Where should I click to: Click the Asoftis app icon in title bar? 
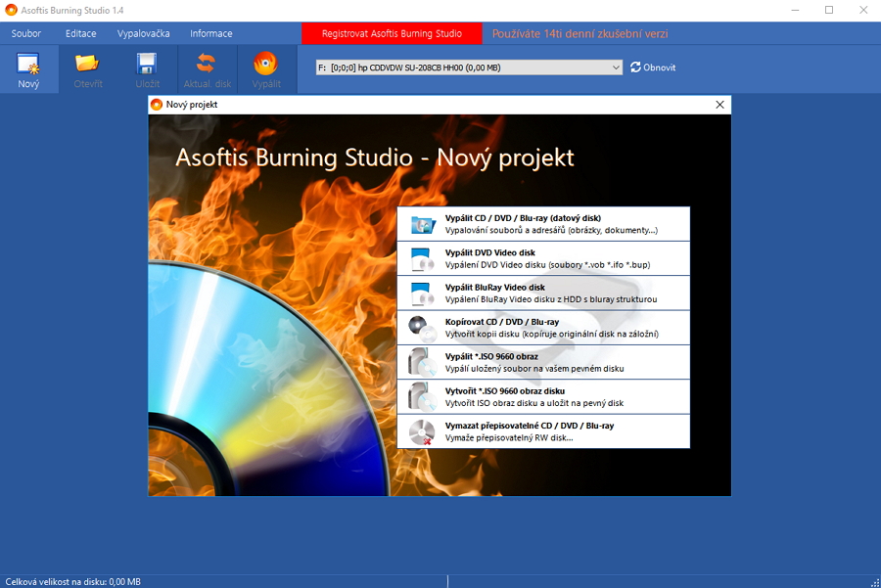(11, 10)
